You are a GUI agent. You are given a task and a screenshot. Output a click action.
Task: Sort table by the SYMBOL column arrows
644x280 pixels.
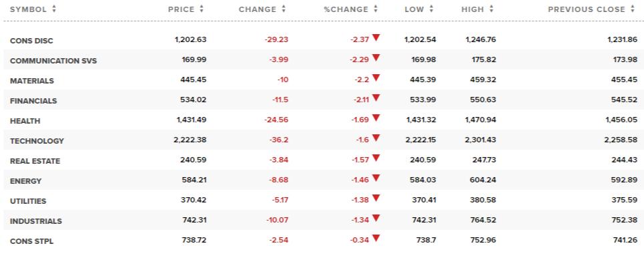[54, 9]
